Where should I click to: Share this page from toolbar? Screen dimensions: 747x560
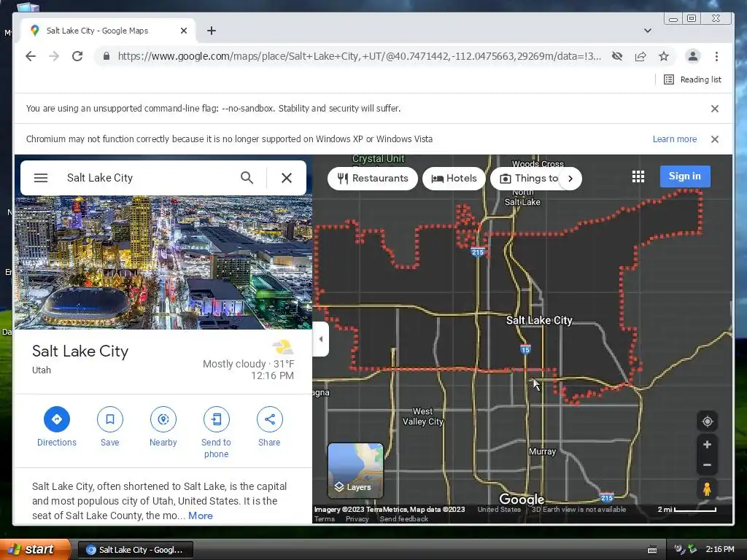coord(640,56)
